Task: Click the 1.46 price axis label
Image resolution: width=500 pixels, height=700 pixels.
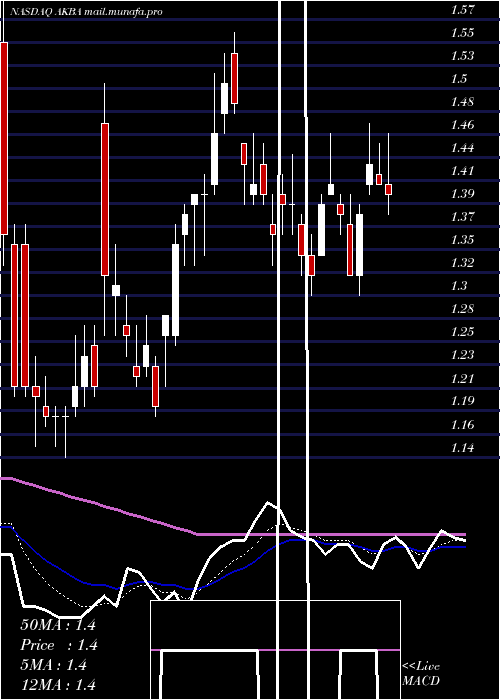Action: click(x=462, y=125)
